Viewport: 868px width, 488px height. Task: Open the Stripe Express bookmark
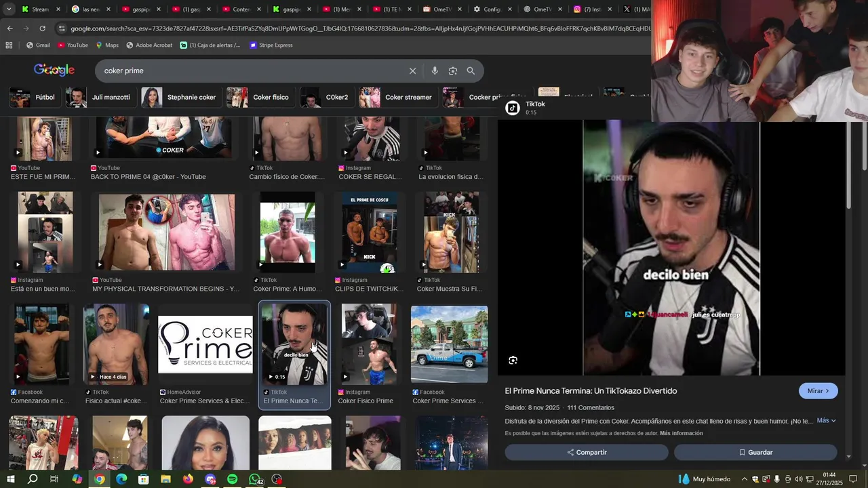[x=271, y=45]
